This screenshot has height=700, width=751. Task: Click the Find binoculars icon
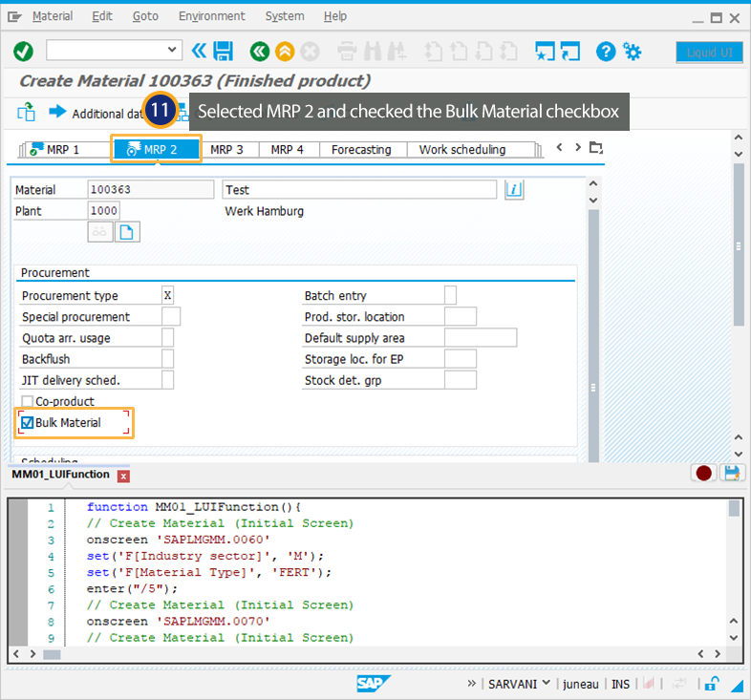pos(372,52)
